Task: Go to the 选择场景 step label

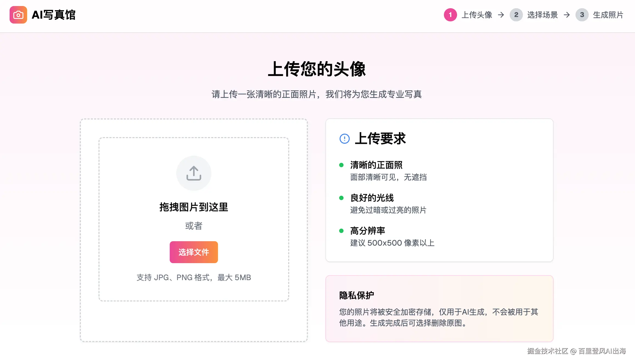Action: [542, 15]
